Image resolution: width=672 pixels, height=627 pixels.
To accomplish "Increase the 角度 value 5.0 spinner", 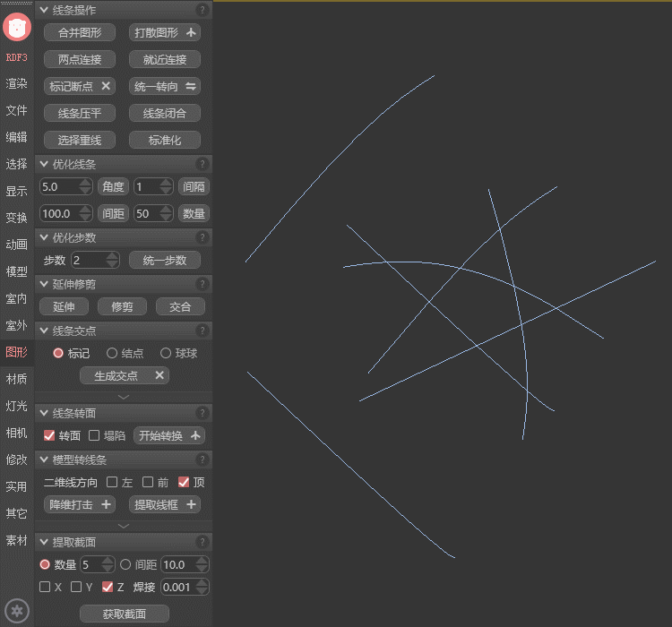I will click(85, 183).
